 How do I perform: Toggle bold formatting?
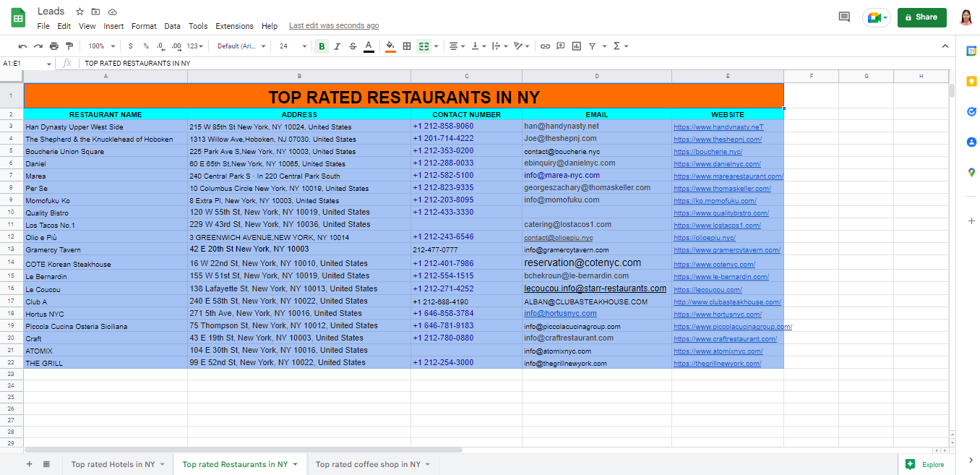click(322, 46)
